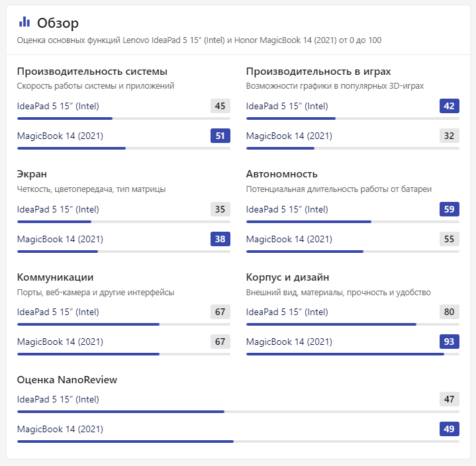The height and width of the screenshot is (466, 476).
Task: Click MagicBook screen score 38
Action: point(220,239)
